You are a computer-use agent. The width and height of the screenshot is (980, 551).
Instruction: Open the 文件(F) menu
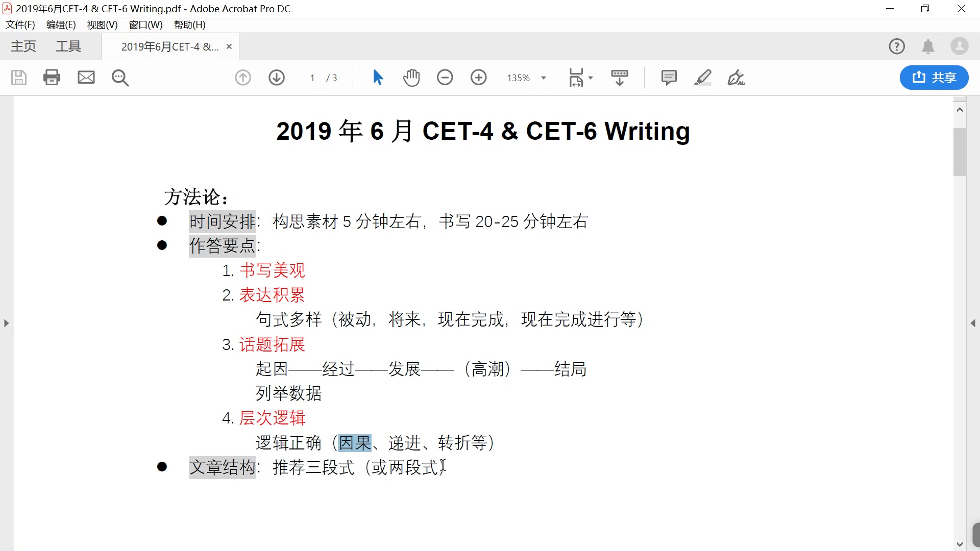[x=20, y=24]
